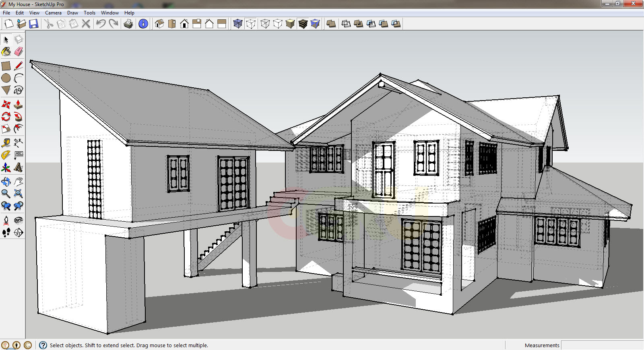Click the Intersect solid tool
This screenshot has height=350, width=644.
pos(346,24)
